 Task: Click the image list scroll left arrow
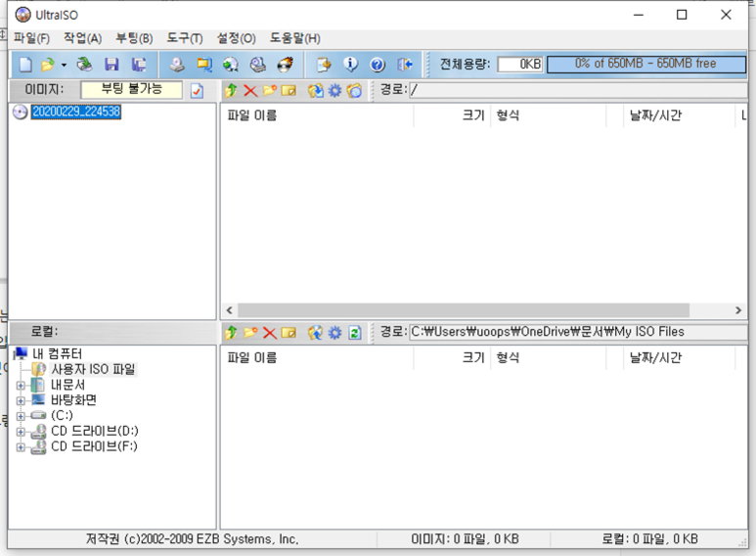(230, 310)
